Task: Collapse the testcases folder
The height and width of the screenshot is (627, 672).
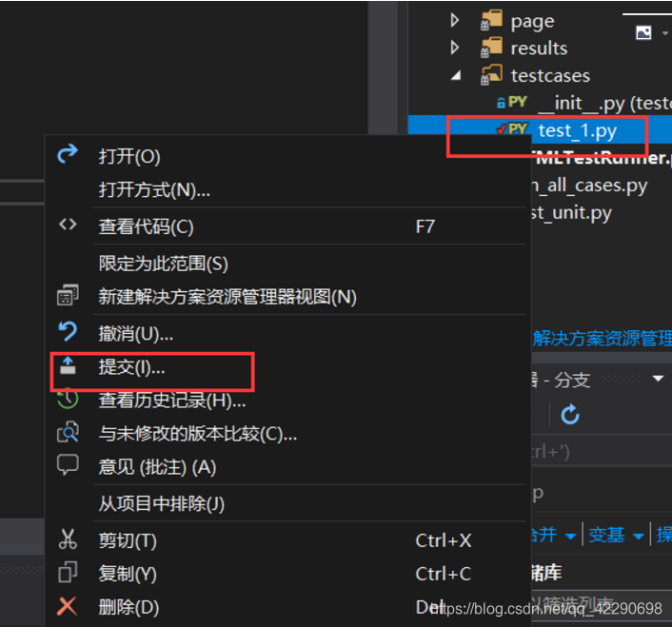Action: tap(456, 76)
